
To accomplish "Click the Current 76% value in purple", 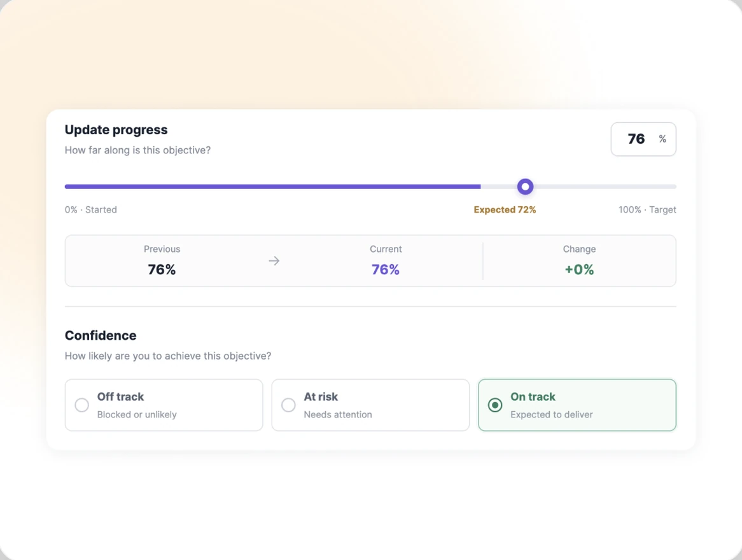I will tap(385, 269).
